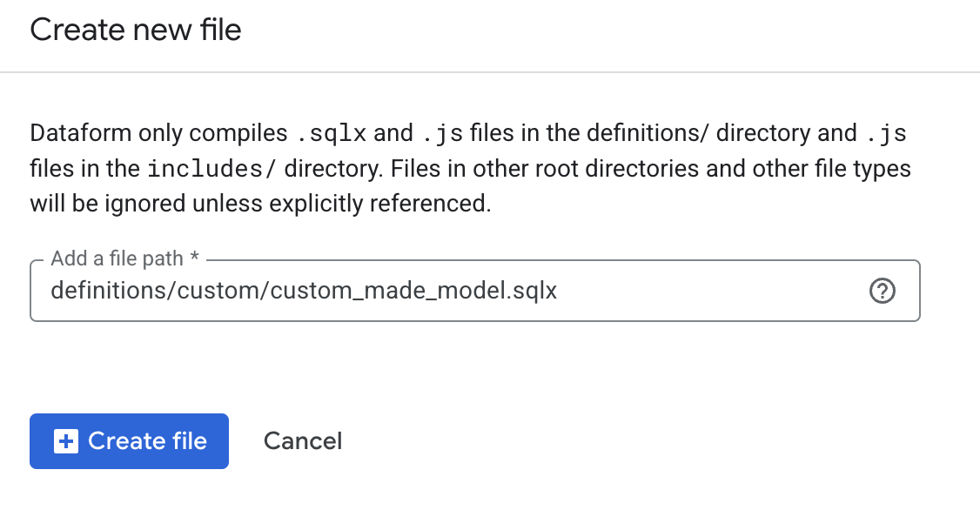980x510 pixels.
Task: Click the required asterisk beside the label
Action: (x=195, y=258)
